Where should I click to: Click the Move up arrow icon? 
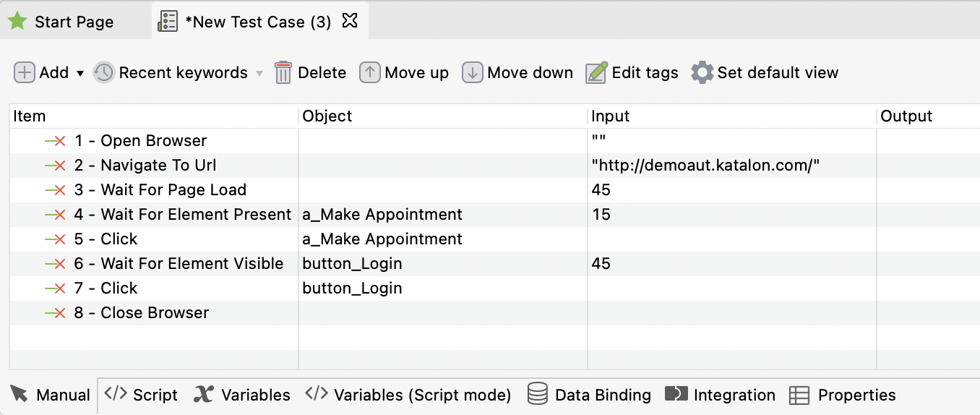pos(370,73)
